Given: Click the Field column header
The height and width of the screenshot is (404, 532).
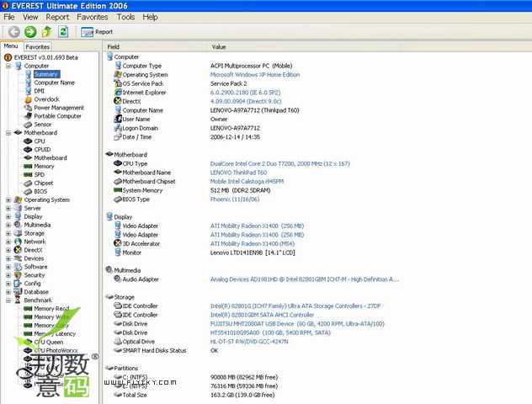Looking at the screenshot, I should click(156, 47).
